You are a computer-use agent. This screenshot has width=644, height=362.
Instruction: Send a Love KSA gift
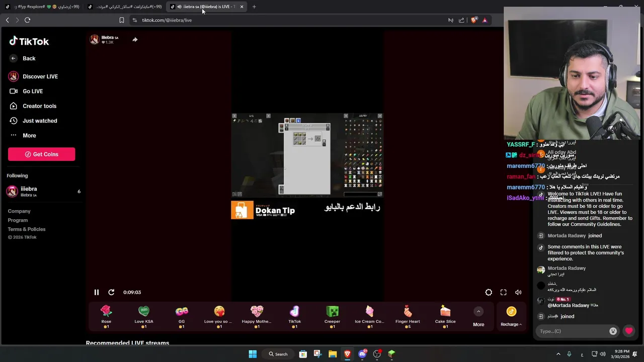pyautogui.click(x=144, y=317)
